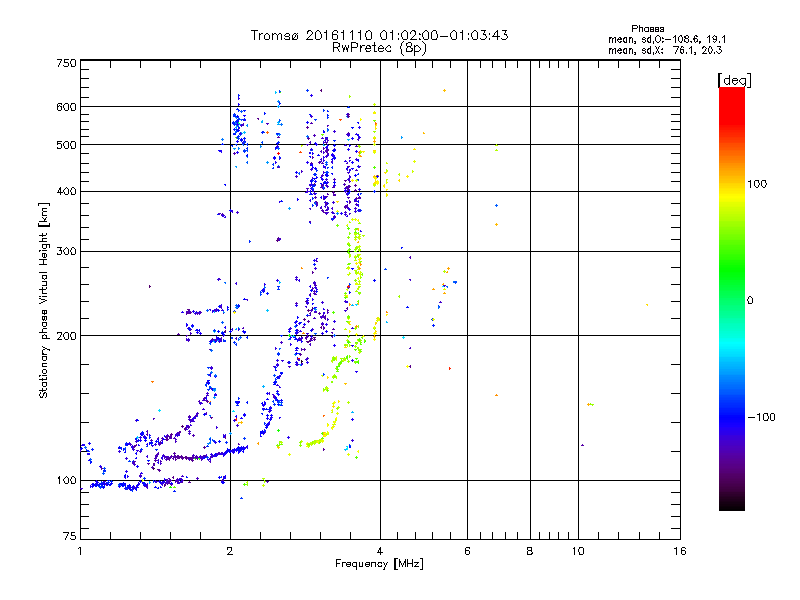Click the x-axis tick label '16'
The height and width of the screenshot is (600, 800).
point(680,551)
